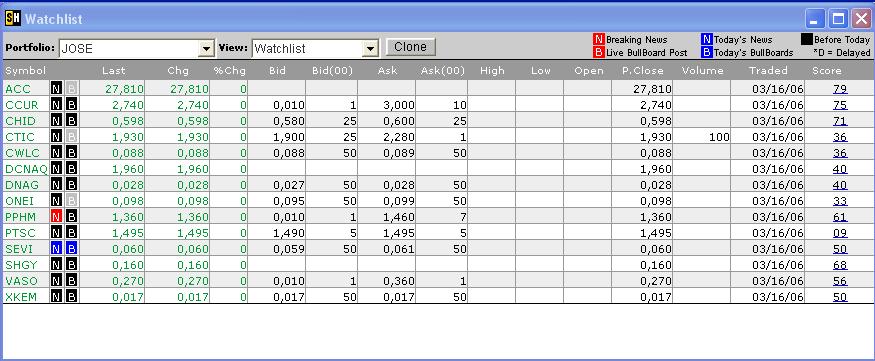Select the SEVI symbol
Viewport: 875px width, 361px height.
19,249
